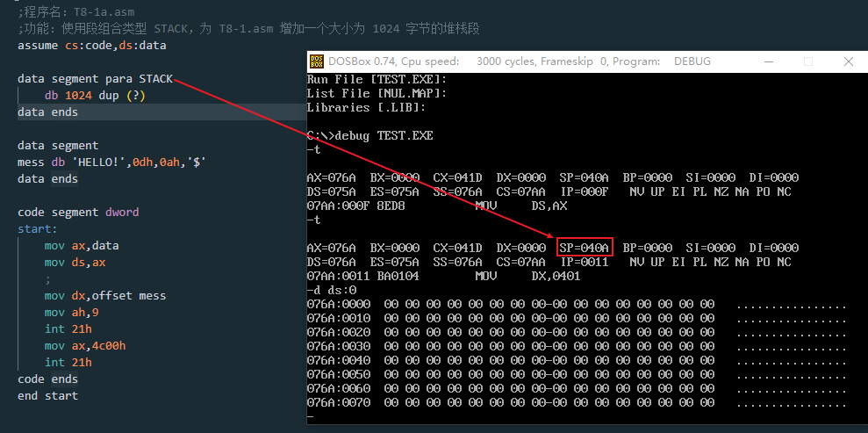Click the 'db 1024 dup (?)' line
Image resolution: width=868 pixels, height=433 pixels.
pyautogui.click(x=95, y=95)
